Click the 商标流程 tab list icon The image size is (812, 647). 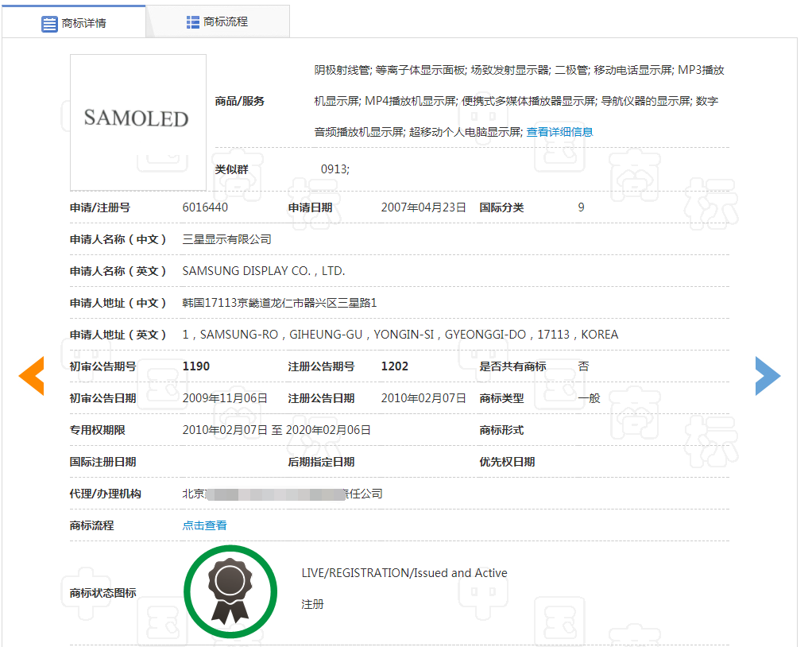(192, 22)
